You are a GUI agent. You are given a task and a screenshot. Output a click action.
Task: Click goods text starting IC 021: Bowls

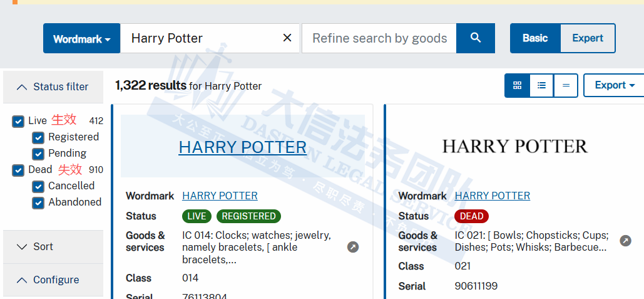pyautogui.click(x=531, y=241)
